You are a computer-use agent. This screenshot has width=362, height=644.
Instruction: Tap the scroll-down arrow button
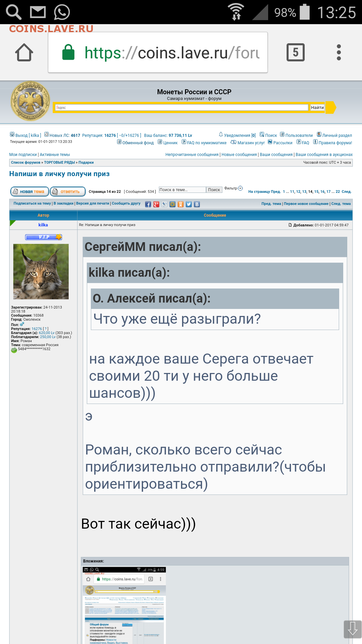click(353, 629)
